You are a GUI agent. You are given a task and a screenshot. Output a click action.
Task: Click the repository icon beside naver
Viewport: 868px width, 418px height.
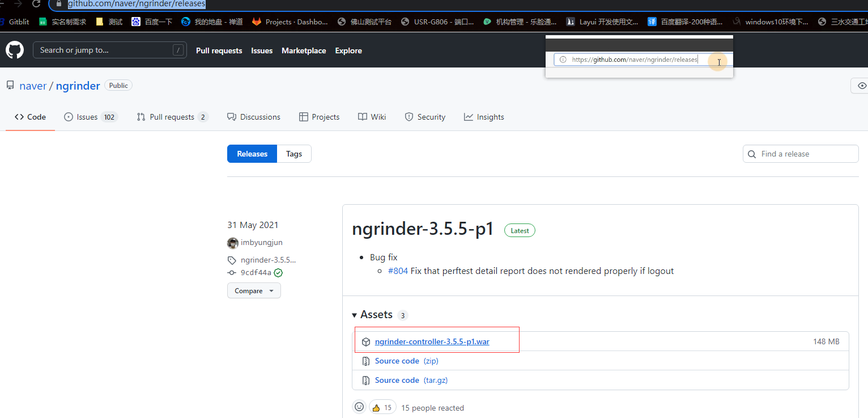[10, 86]
